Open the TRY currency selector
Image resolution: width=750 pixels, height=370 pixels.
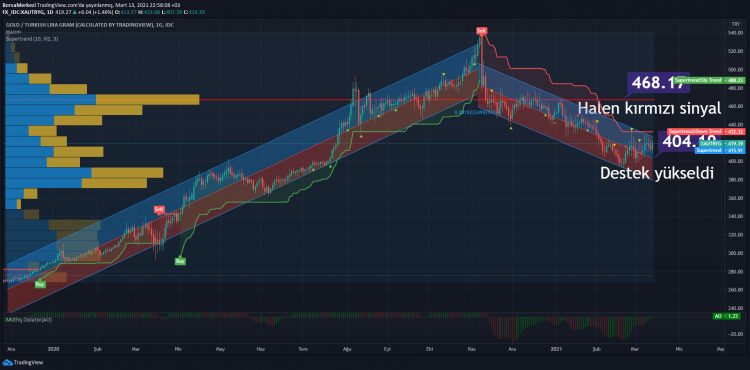734,24
